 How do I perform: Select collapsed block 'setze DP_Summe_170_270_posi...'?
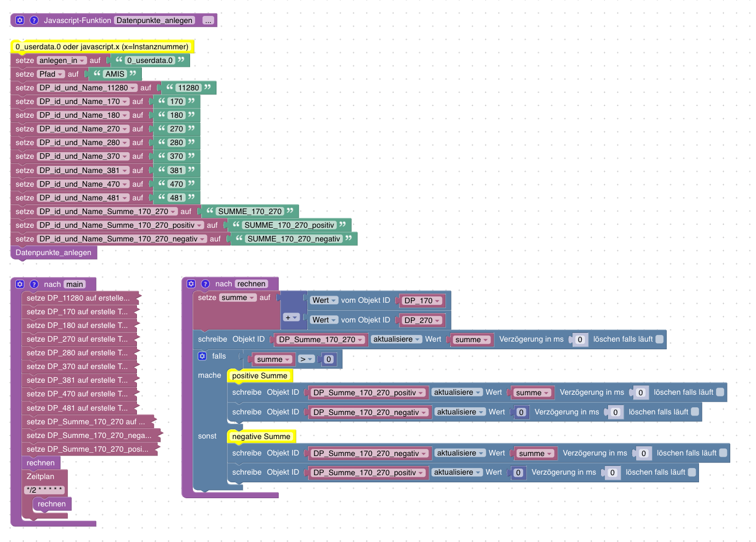click(90, 449)
